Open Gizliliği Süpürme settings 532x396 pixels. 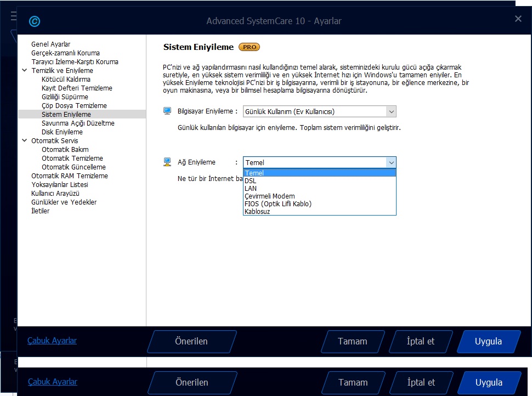[65, 97]
